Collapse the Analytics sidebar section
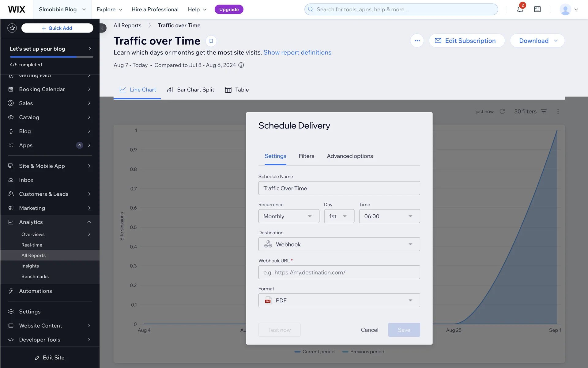The image size is (588, 368). [89, 222]
